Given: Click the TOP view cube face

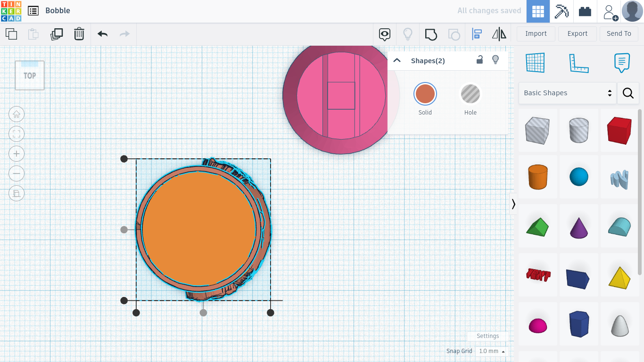Looking at the screenshot, I should 30,75.
